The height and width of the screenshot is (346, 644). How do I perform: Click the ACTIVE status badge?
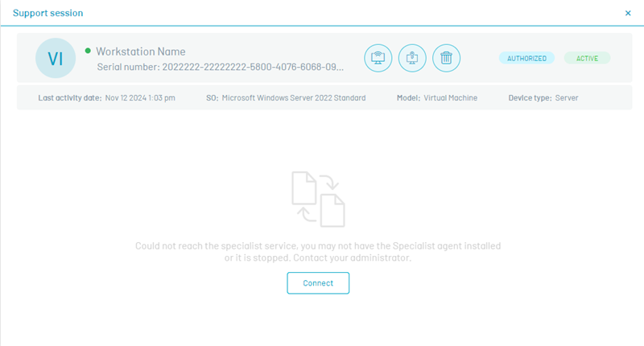pos(587,58)
